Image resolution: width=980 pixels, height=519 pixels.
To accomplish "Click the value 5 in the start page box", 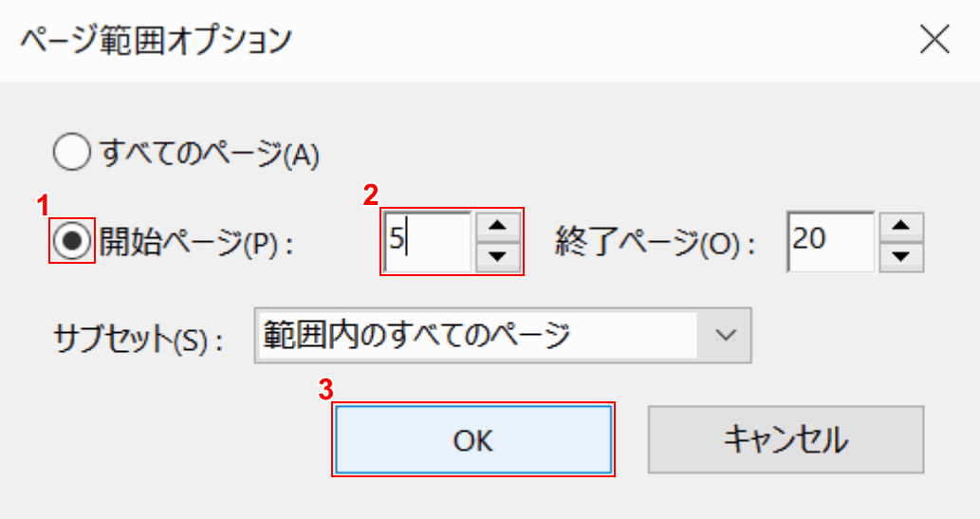I will pos(396,241).
